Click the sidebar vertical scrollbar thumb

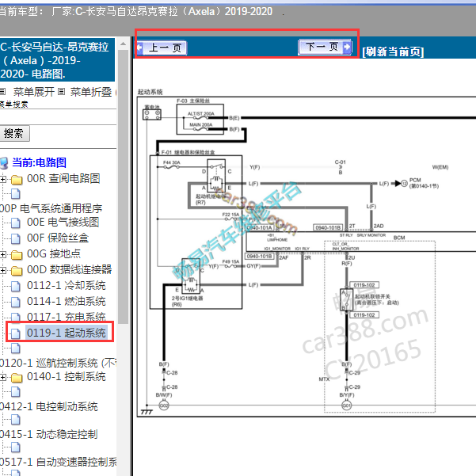123,187
